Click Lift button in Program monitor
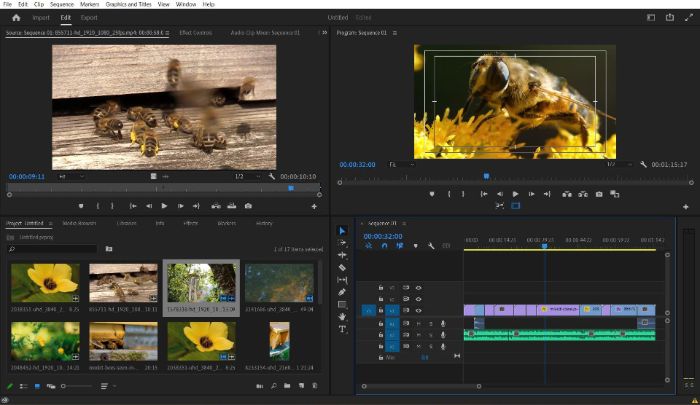This screenshot has width=700, height=405. click(567, 194)
